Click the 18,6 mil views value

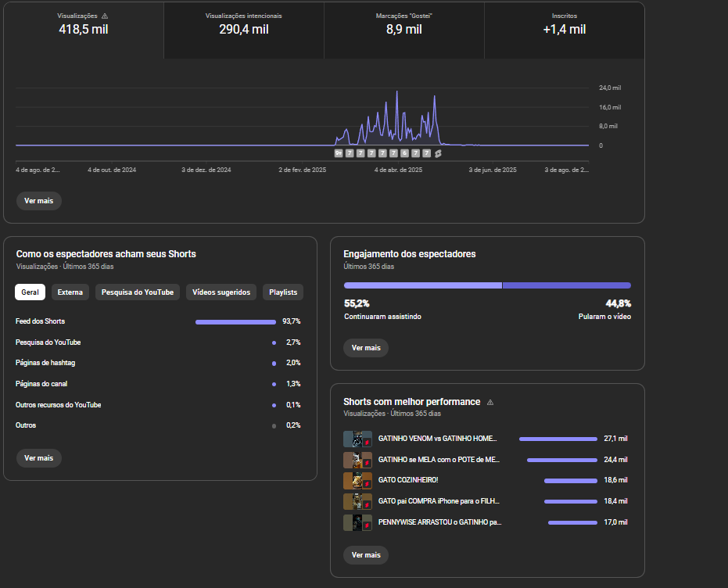tap(615, 480)
